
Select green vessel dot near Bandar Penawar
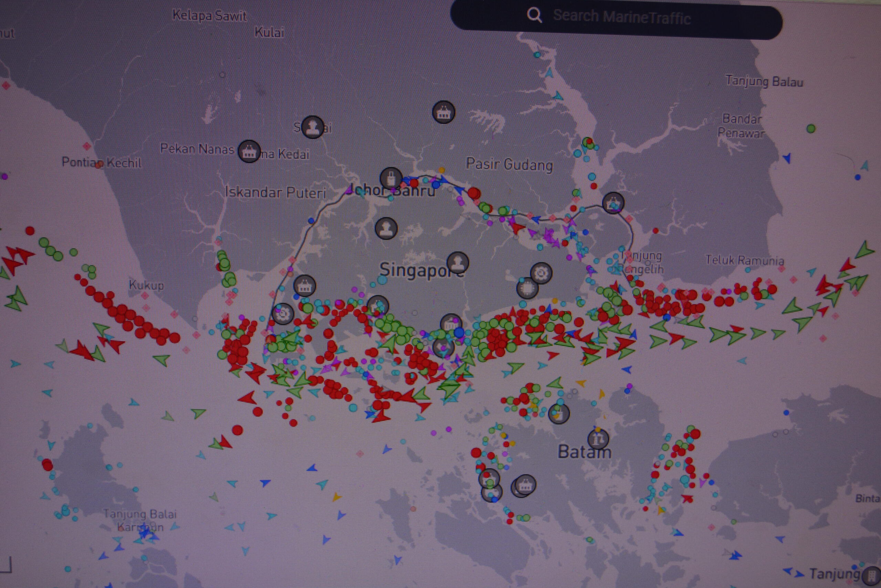point(811,129)
